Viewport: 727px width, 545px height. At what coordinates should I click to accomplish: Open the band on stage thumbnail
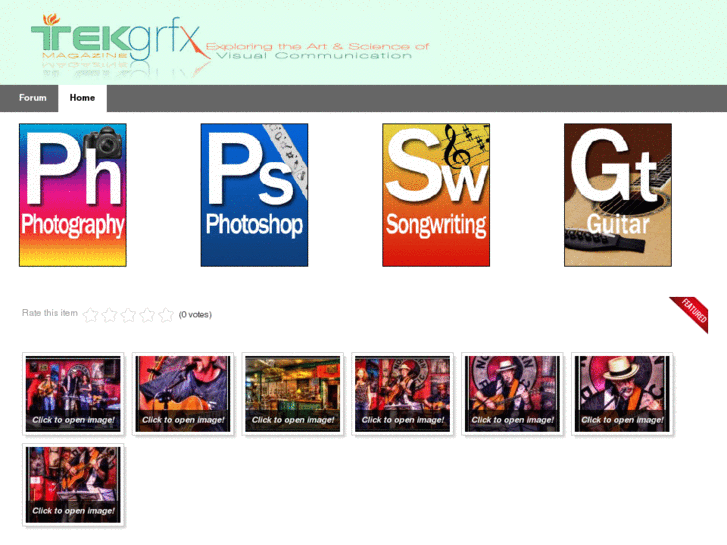tap(73, 394)
